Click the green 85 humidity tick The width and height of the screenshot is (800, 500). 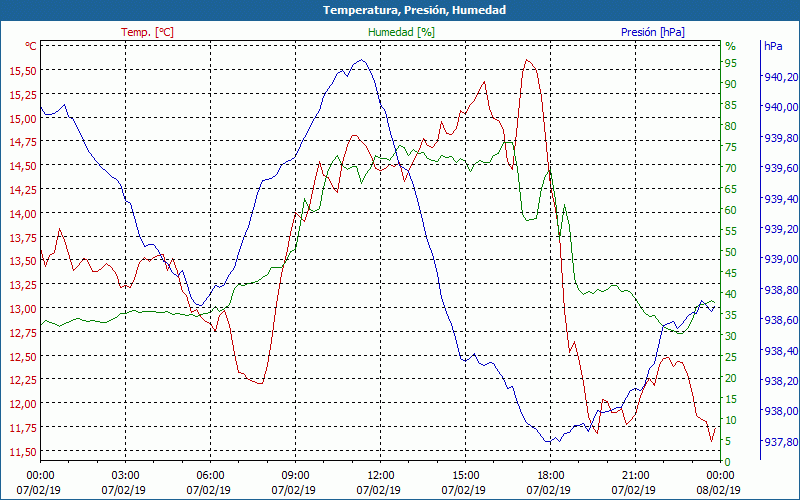tap(731, 105)
